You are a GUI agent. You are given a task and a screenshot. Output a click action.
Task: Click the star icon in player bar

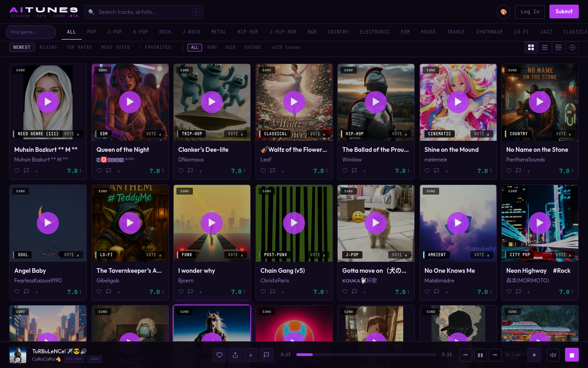[534, 355]
